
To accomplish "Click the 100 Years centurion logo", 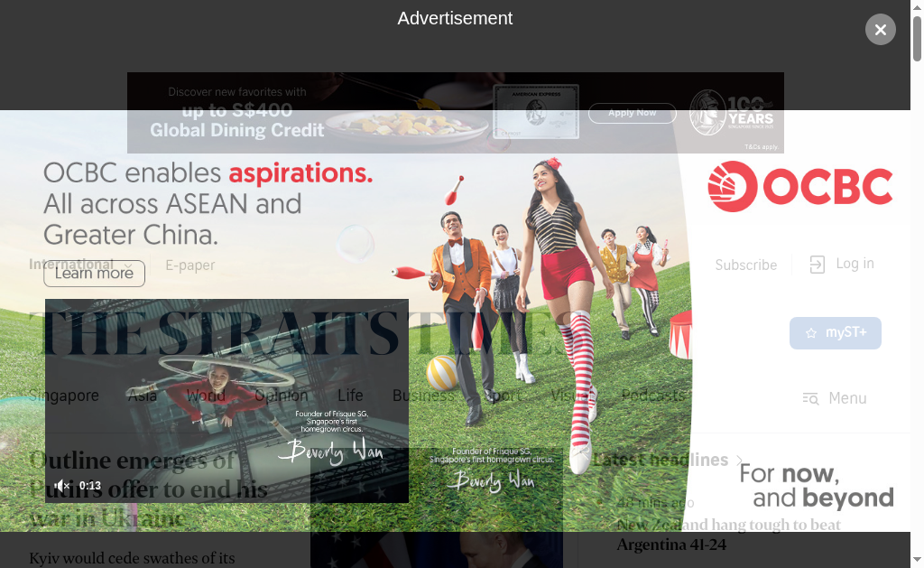I will coord(731,112).
